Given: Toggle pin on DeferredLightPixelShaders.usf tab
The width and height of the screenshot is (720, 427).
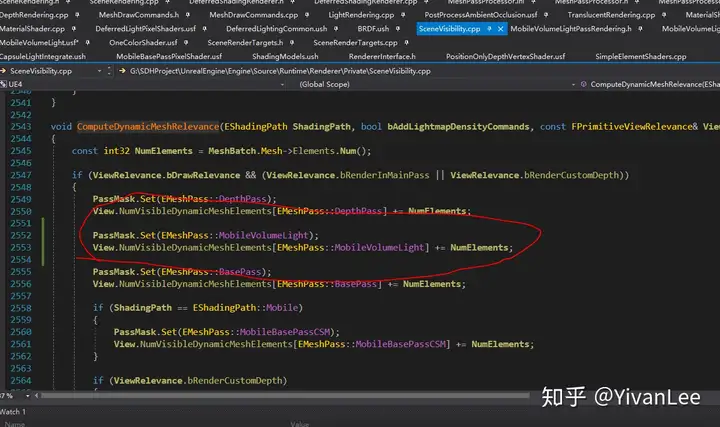Looking at the screenshot, I should 204,28.
